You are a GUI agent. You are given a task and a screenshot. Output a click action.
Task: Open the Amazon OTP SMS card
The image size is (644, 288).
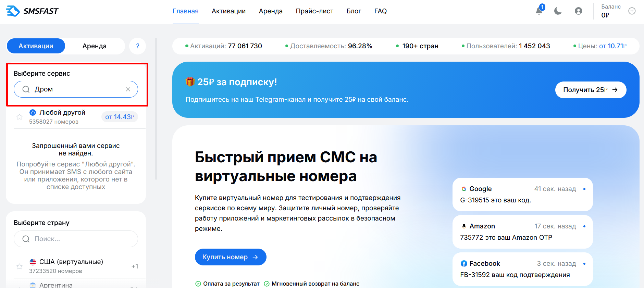pos(522,232)
